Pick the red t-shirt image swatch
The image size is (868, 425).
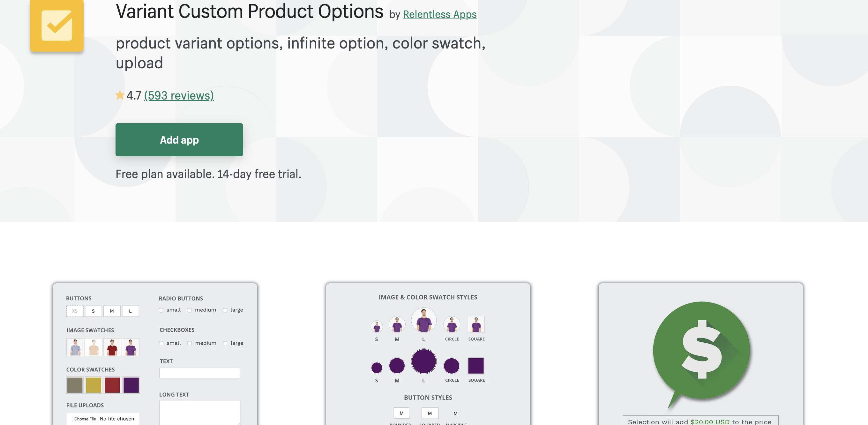point(112,347)
